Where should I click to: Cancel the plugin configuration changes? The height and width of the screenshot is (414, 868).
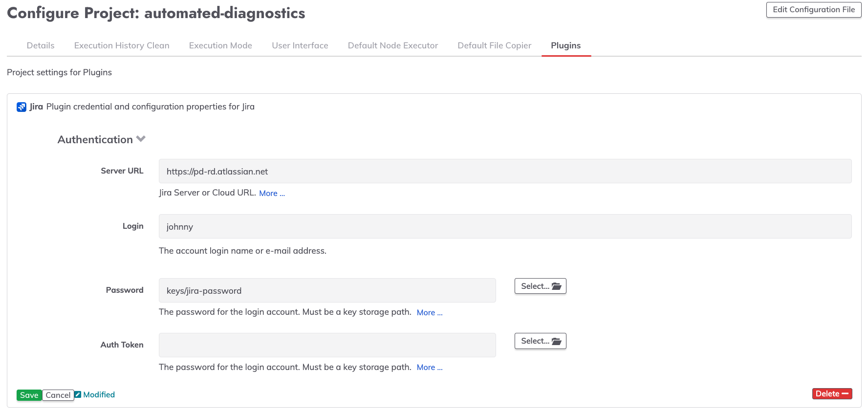coord(58,395)
